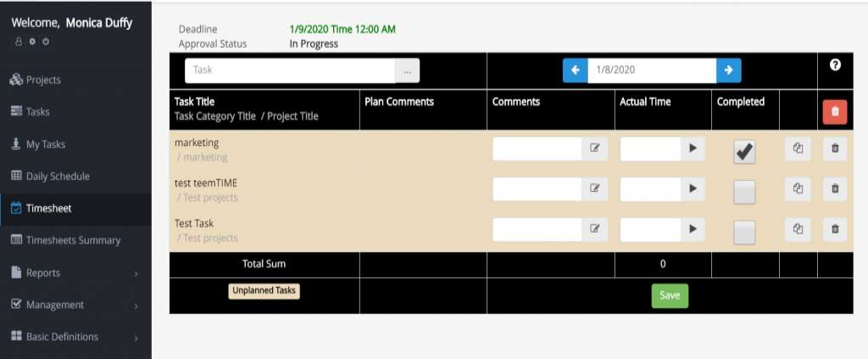Copy the Test Task row
This screenshot has width=868, height=359.
pyautogui.click(x=798, y=229)
